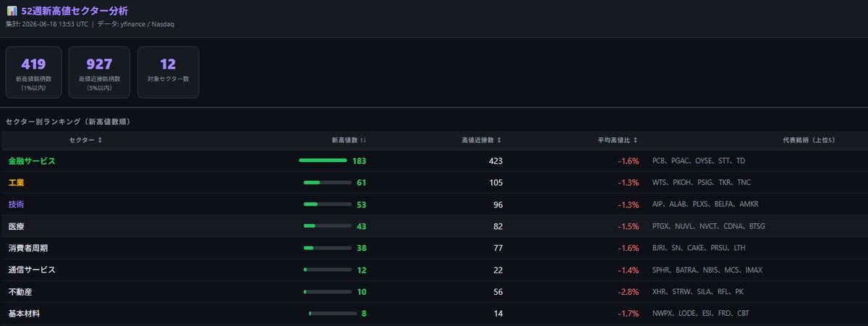Click the 105 near-high count cell
868x326 pixels.
coord(495,183)
